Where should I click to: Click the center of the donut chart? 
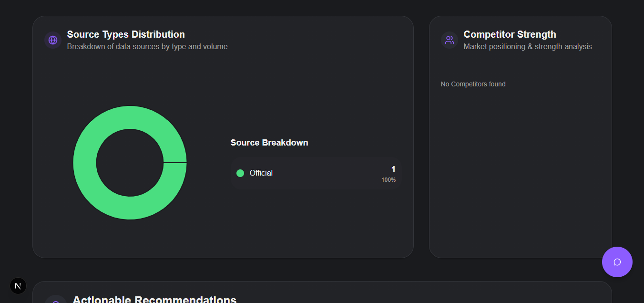(130, 163)
